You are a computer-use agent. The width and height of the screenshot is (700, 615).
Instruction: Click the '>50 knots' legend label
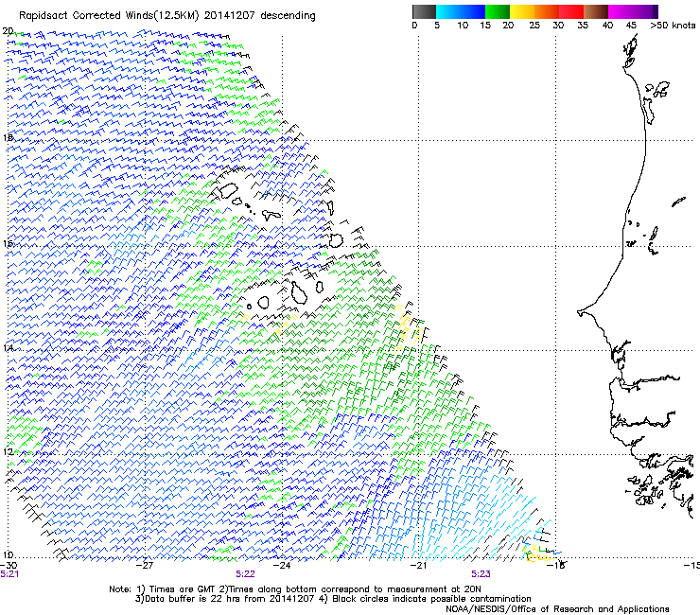pos(673,26)
